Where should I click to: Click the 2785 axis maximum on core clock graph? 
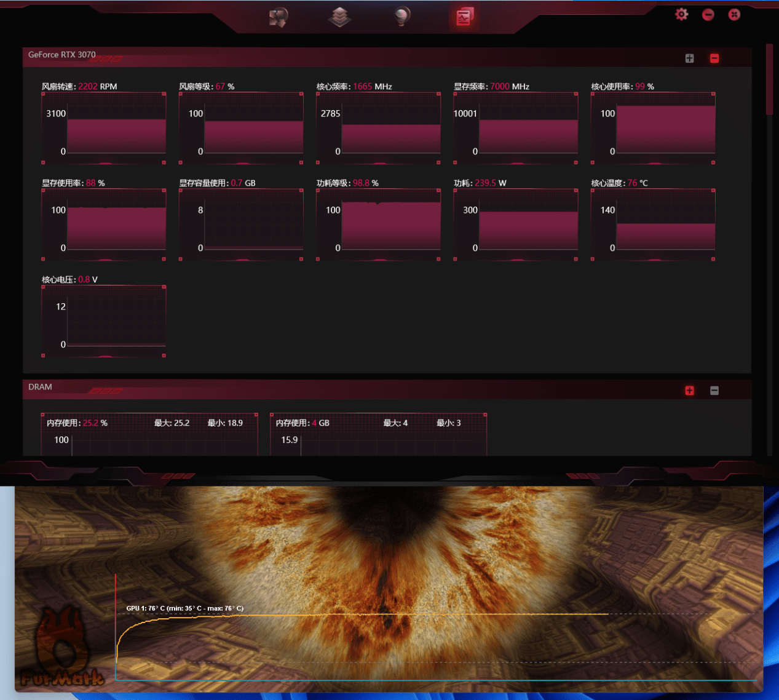(330, 114)
